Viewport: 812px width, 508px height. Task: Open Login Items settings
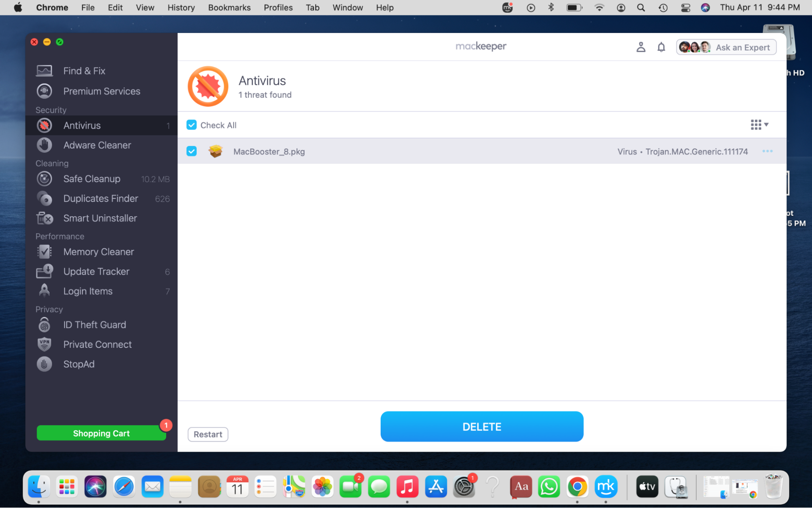(88, 291)
